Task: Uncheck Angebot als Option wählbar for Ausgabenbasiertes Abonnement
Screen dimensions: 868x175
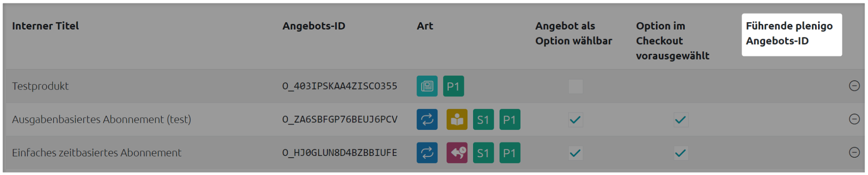Action: coord(575,119)
